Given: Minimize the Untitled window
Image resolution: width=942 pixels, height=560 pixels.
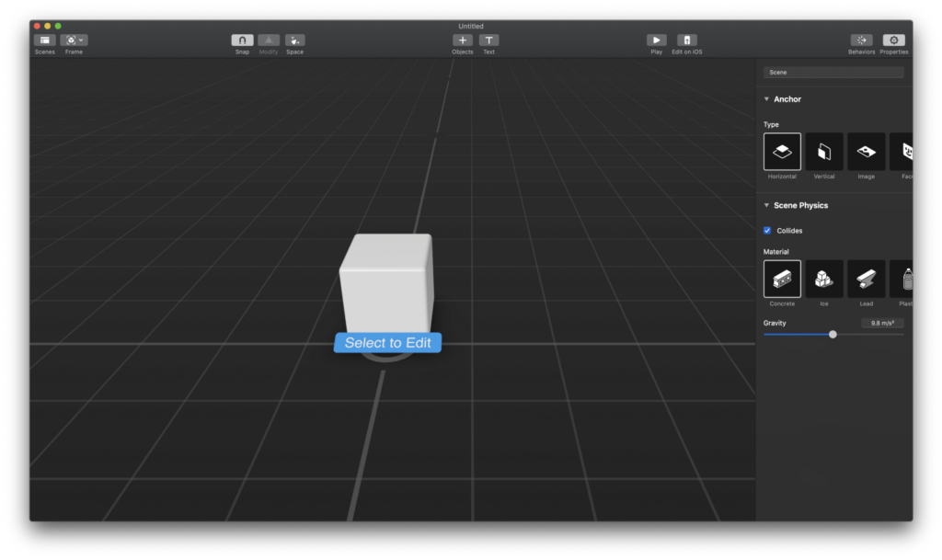Looking at the screenshot, I should [x=48, y=26].
